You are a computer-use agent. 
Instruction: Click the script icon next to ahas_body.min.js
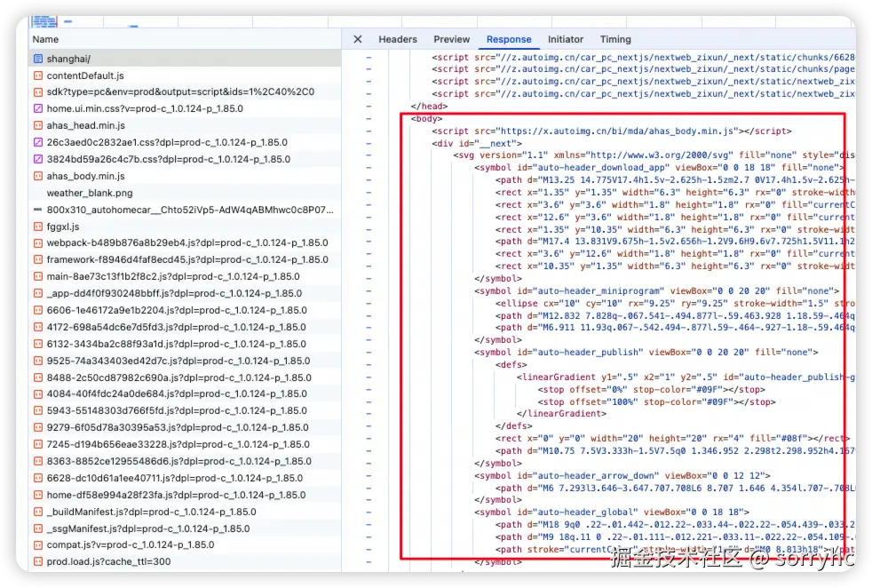coord(38,176)
